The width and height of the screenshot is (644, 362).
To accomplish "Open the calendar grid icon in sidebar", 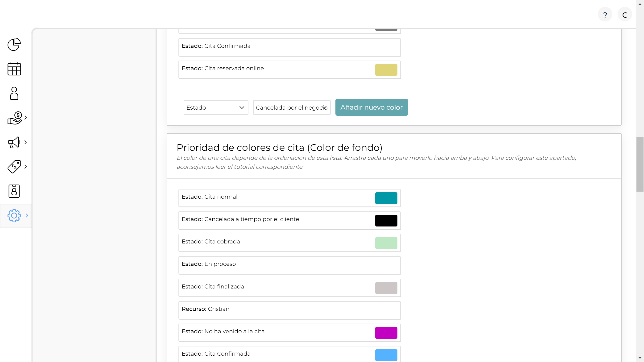I will [x=14, y=69].
